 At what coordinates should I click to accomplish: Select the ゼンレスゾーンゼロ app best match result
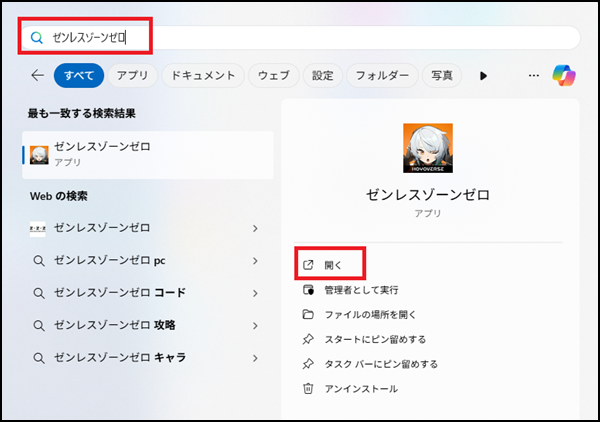(148, 155)
